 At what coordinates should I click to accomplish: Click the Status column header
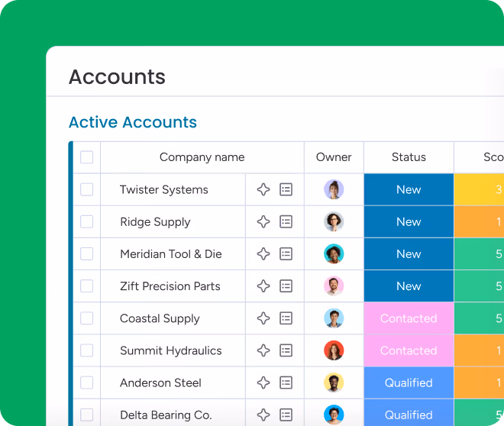tap(409, 157)
